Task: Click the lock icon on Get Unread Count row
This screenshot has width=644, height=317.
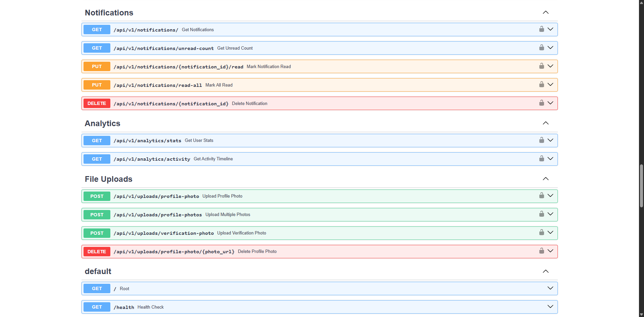Action: click(541, 48)
